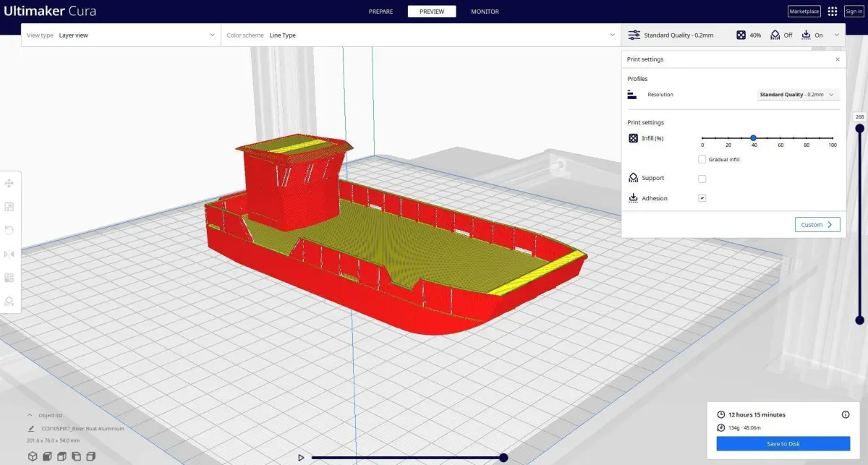Collapse the Object list chevron
The width and height of the screenshot is (868, 465).
pyautogui.click(x=30, y=416)
